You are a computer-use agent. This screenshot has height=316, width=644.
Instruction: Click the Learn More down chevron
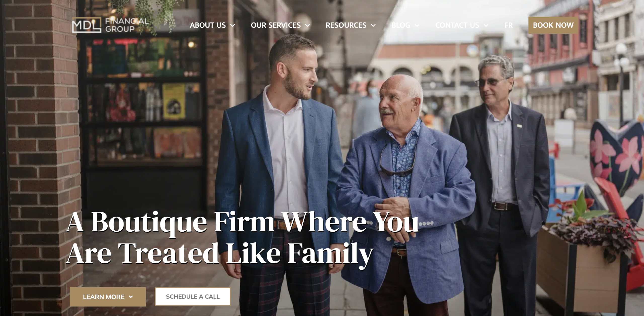pyautogui.click(x=131, y=297)
